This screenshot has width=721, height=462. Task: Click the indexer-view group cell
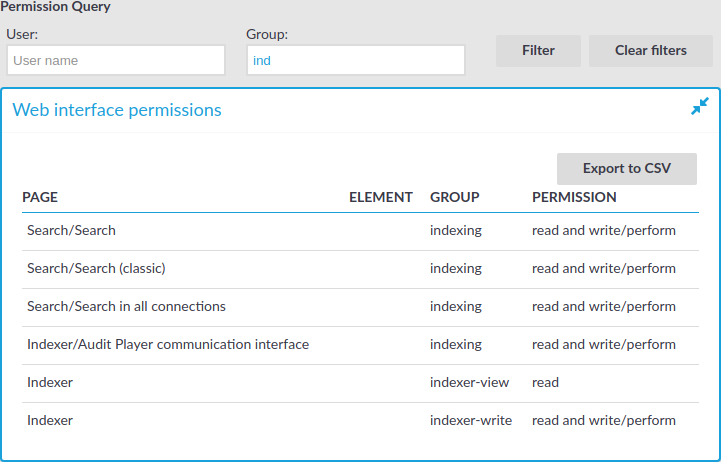tap(469, 382)
